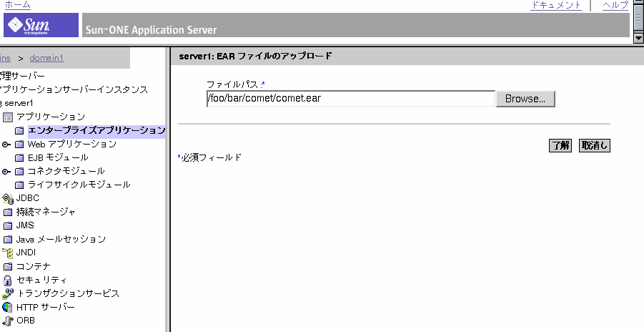
Task: Click the Sun ONE Application Server banner title
Action: click(x=151, y=29)
